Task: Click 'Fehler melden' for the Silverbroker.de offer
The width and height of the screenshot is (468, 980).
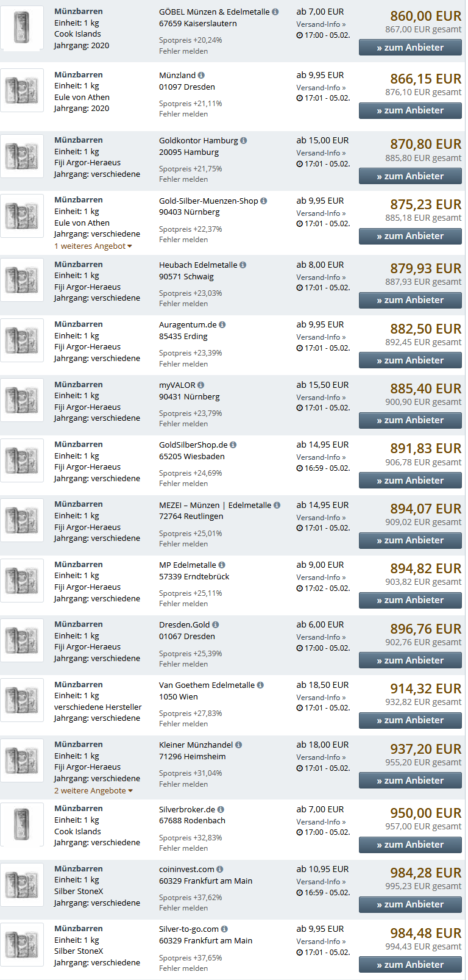Action: click(x=183, y=848)
